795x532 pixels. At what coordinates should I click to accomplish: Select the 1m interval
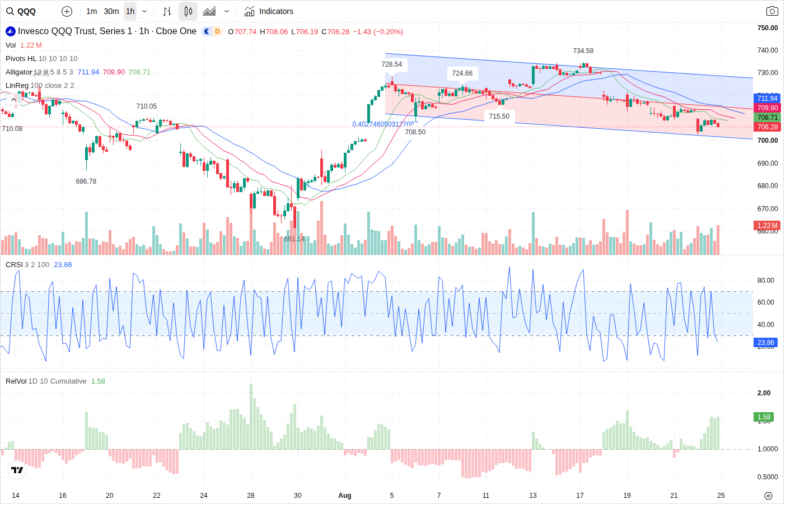pos(92,11)
